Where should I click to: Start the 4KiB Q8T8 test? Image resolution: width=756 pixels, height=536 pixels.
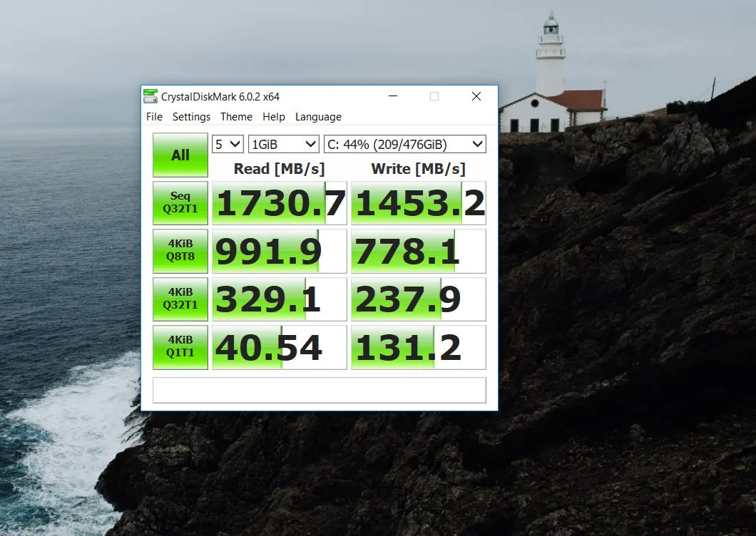[x=180, y=251]
